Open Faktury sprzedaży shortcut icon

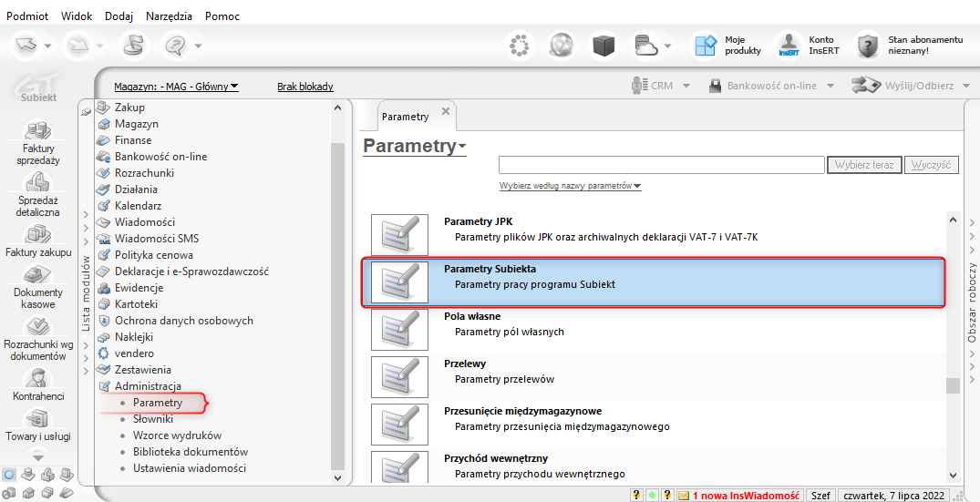click(38, 130)
